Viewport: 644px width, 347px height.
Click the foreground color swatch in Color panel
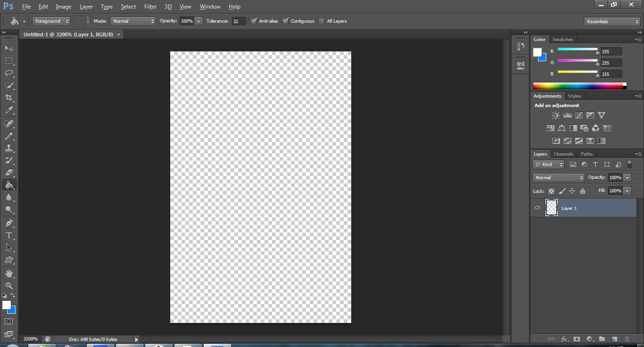coord(537,52)
